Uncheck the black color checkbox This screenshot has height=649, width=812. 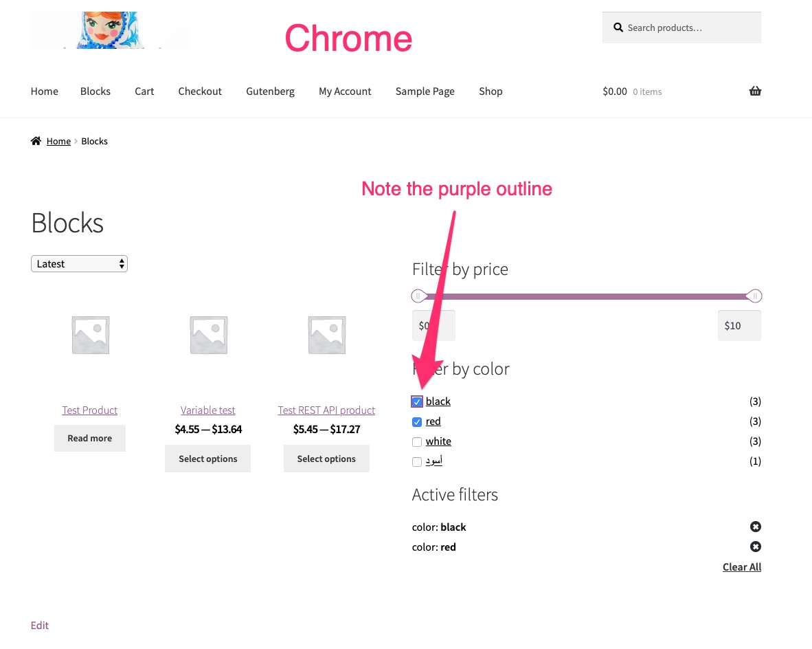coord(417,401)
